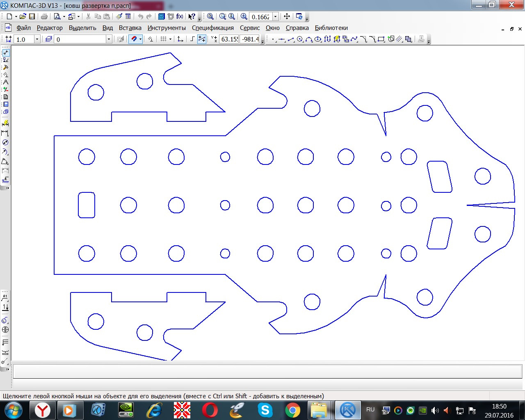Launch Google Chrome from taskbar

click(x=292, y=410)
